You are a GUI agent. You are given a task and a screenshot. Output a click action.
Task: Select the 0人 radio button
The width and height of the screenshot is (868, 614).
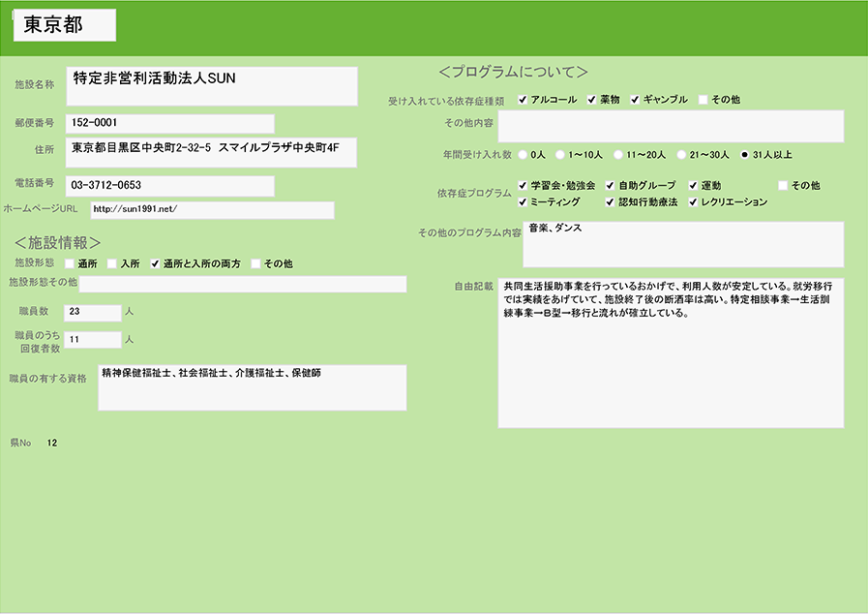click(x=524, y=154)
